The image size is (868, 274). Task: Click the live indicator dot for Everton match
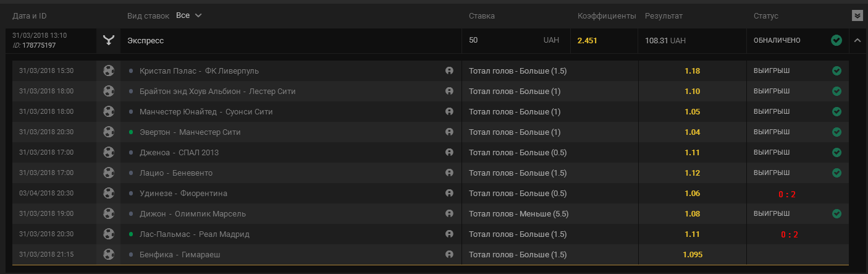click(x=131, y=132)
